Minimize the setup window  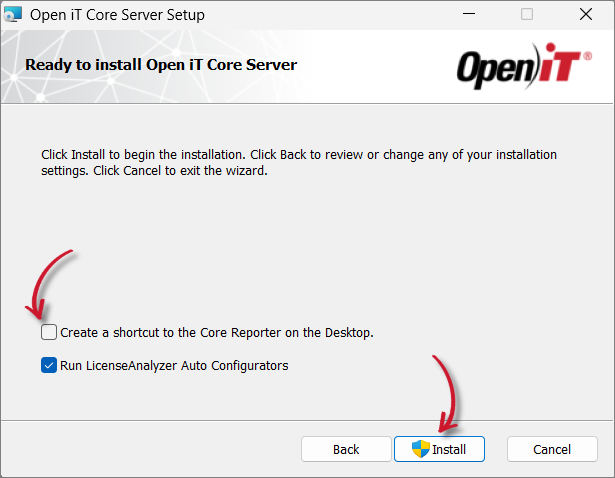(x=469, y=15)
